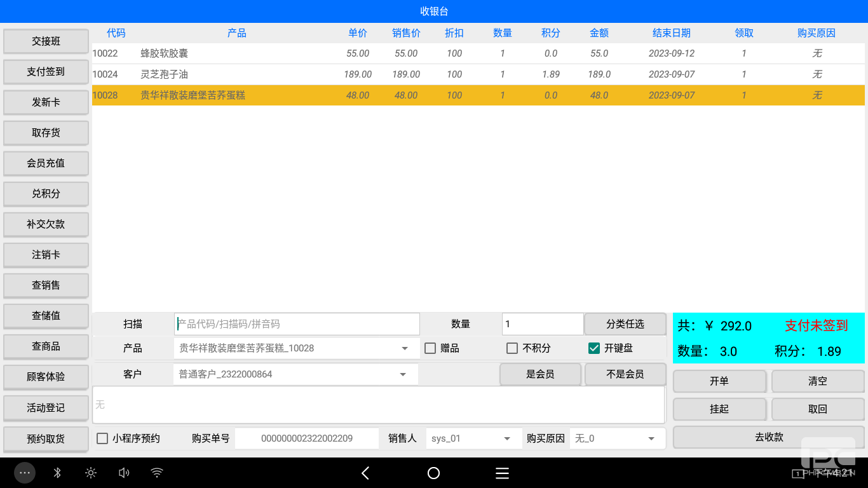This screenshot has height=488, width=868.
Task: Open the recent apps menu icon
Action: 502,473
